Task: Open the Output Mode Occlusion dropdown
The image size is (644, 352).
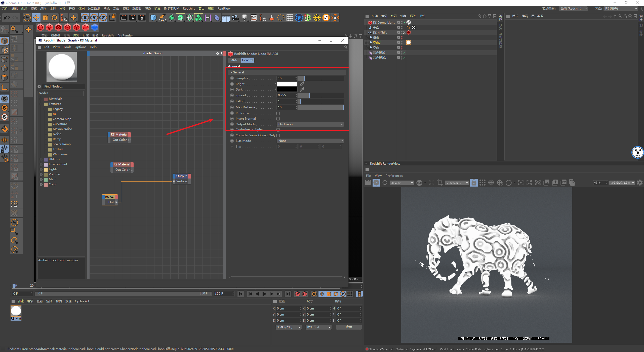Action: tap(310, 124)
